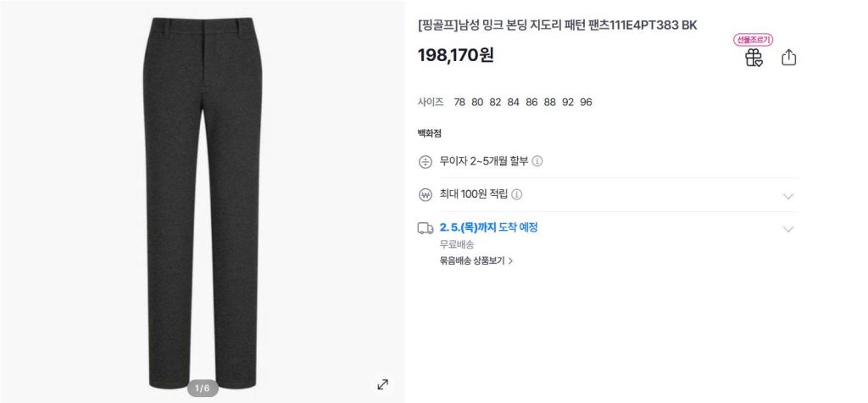
Task: Open the share icon
Action: point(789,58)
